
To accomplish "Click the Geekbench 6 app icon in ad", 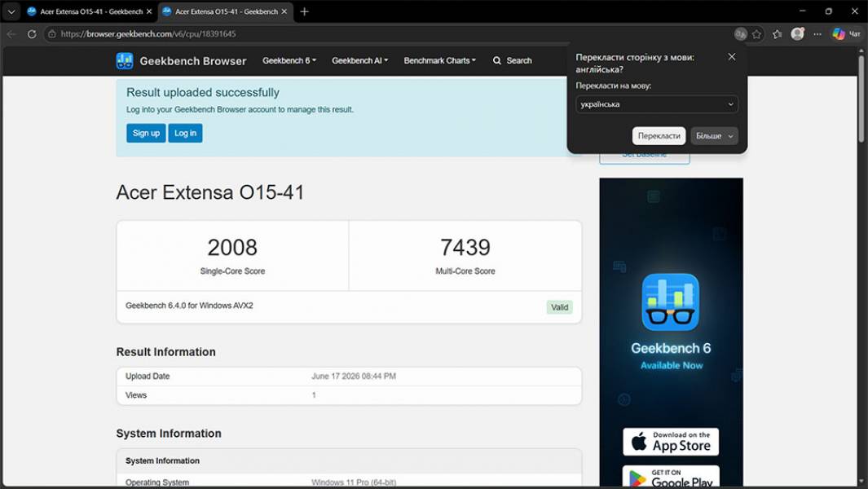I will (671, 302).
